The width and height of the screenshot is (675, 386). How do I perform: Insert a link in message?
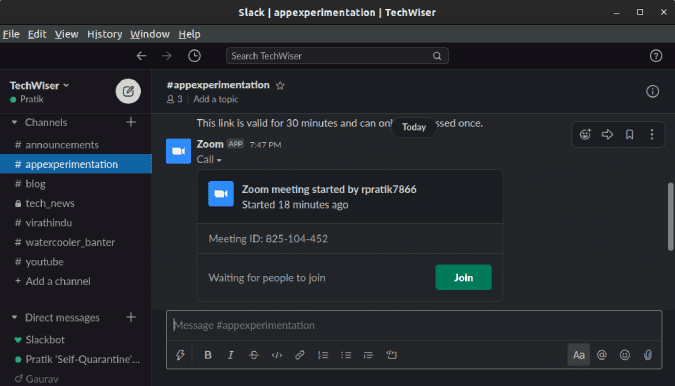(x=300, y=355)
